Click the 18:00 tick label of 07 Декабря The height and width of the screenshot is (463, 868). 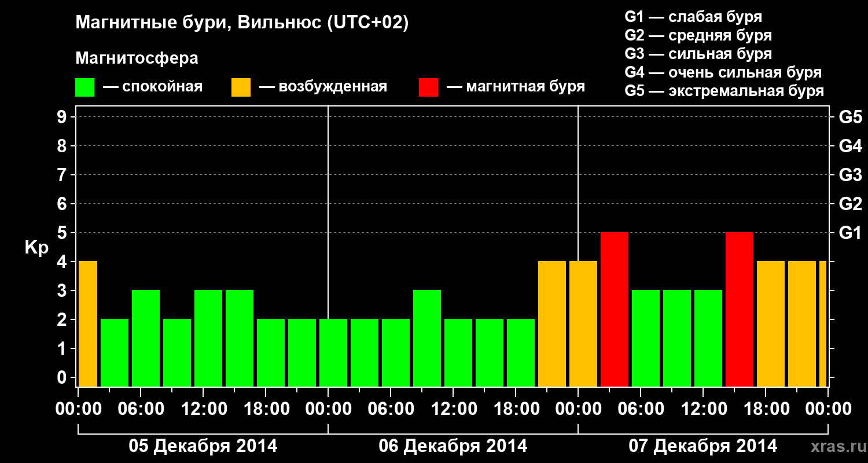[x=766, y=409]
